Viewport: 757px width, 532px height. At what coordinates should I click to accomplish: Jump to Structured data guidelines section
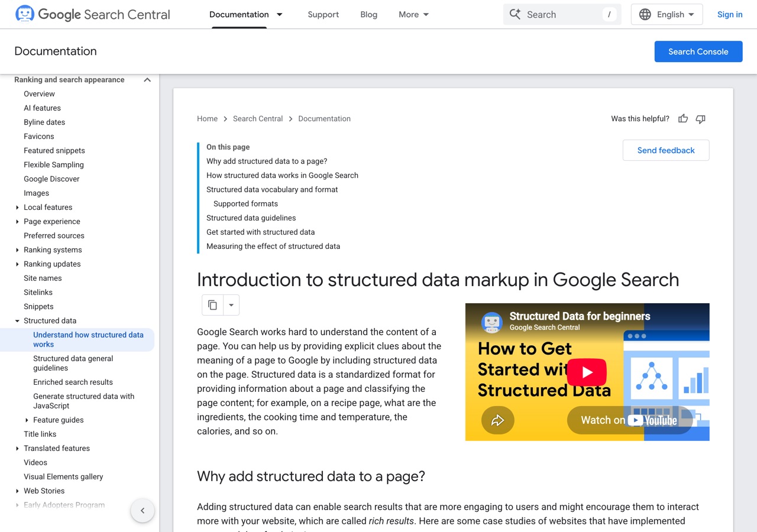pyautogui.click(x=251, y=218)
